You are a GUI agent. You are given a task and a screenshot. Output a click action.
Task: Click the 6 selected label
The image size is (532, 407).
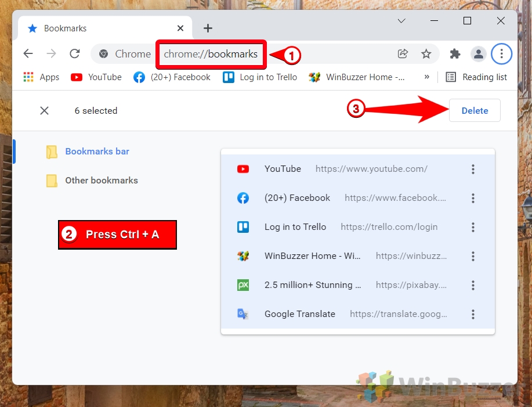click(x=96, y=111)
